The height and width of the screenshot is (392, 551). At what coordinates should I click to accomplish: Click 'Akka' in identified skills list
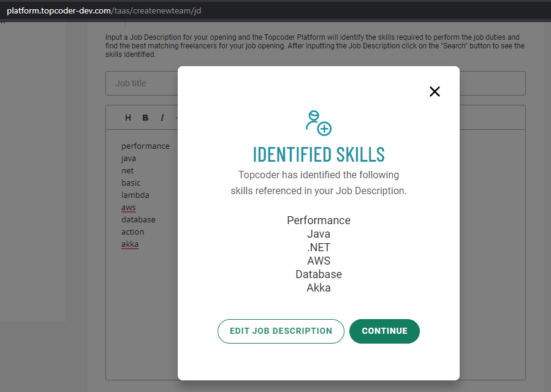319,288
